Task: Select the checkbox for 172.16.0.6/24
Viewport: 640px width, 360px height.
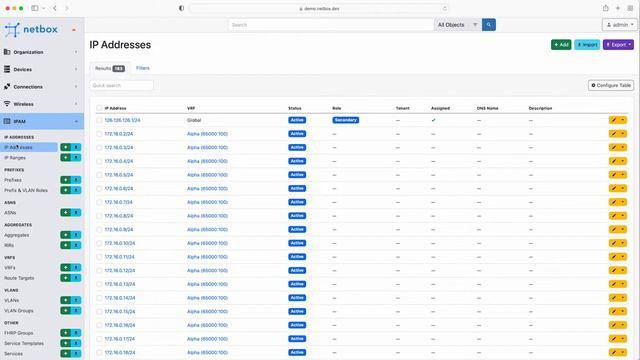Action: click(99, 189)
